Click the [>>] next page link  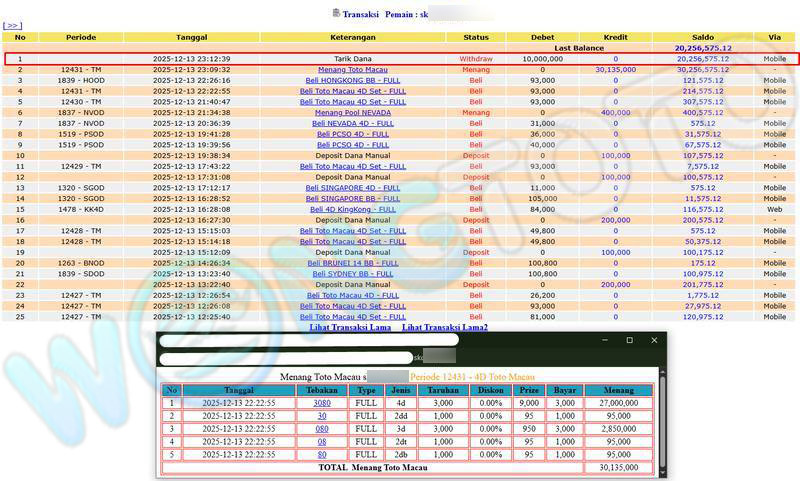pyautogui.click(x=13, y=26)
